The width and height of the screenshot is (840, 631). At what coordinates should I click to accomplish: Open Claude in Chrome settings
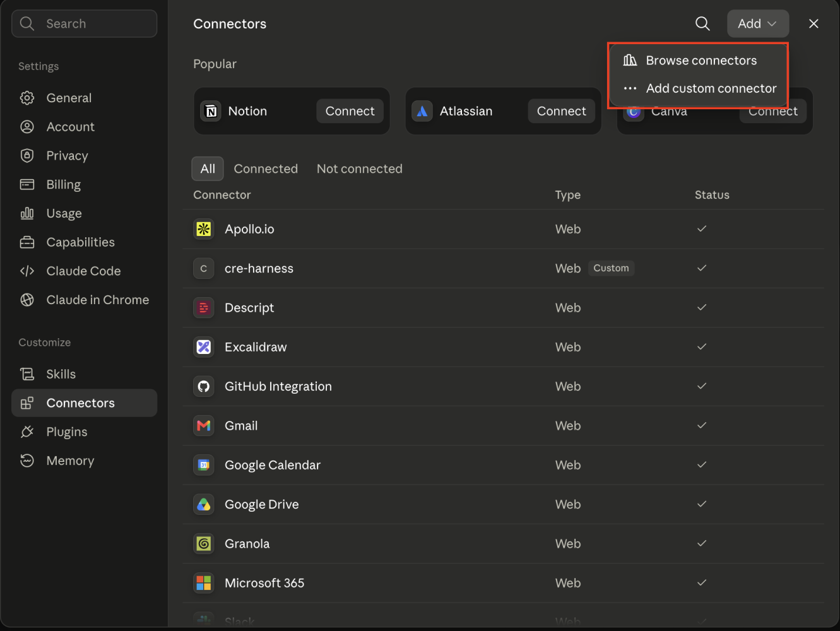pyautogui.click(x=85, y=300)
